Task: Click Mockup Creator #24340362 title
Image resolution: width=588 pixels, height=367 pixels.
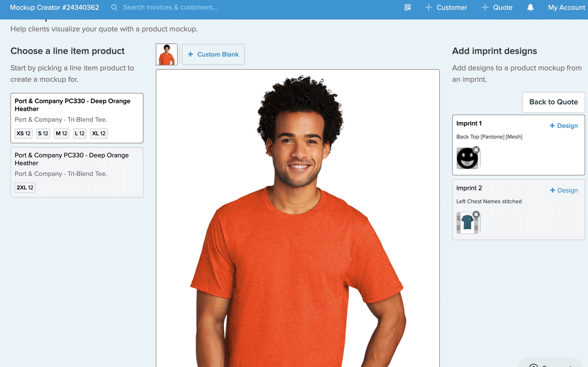Action: [x=55, y=8]
